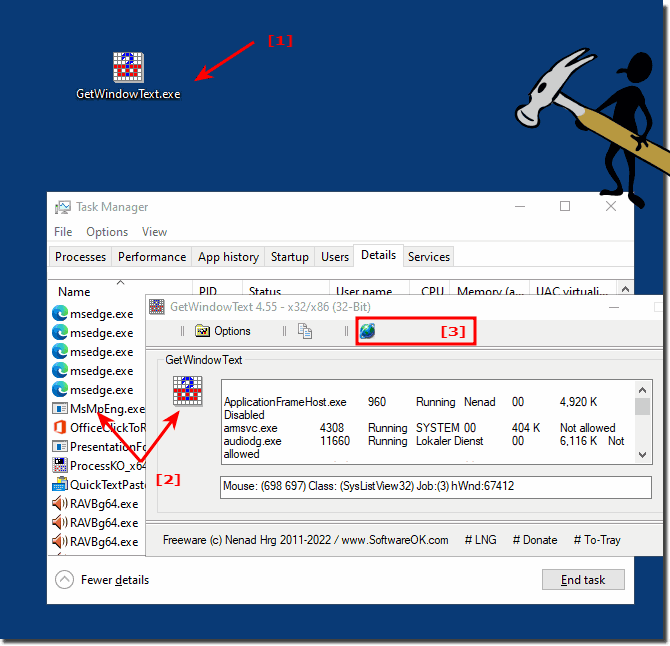Click the End task button
Viewport: 670px width, 646px height.
[x=583, y=580]
